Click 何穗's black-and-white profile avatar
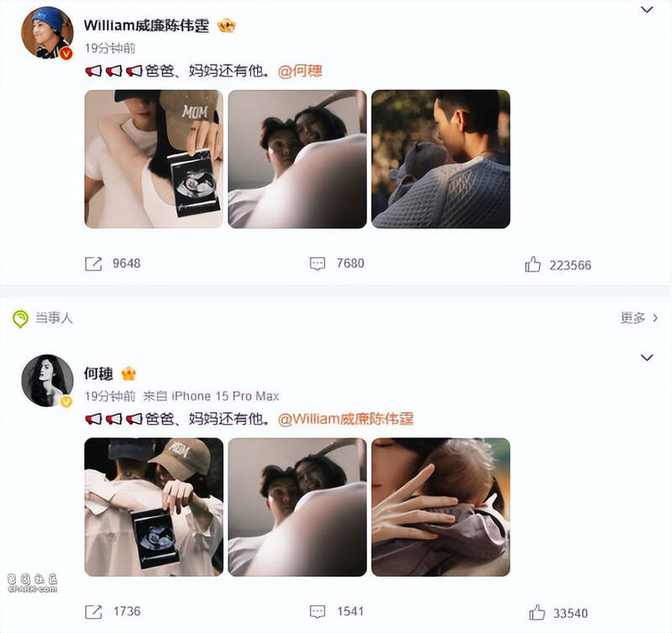This screenshot has width=672, height=633. click(47, 380)
